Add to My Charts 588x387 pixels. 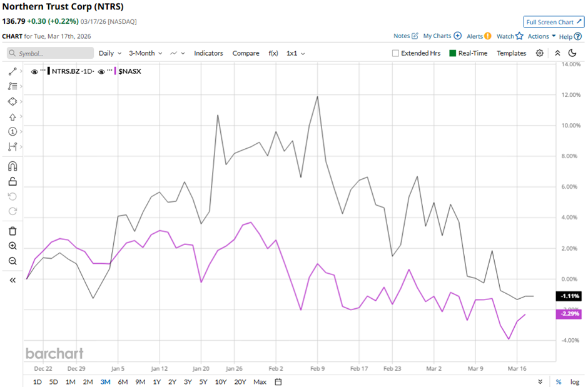pos(442,36)
